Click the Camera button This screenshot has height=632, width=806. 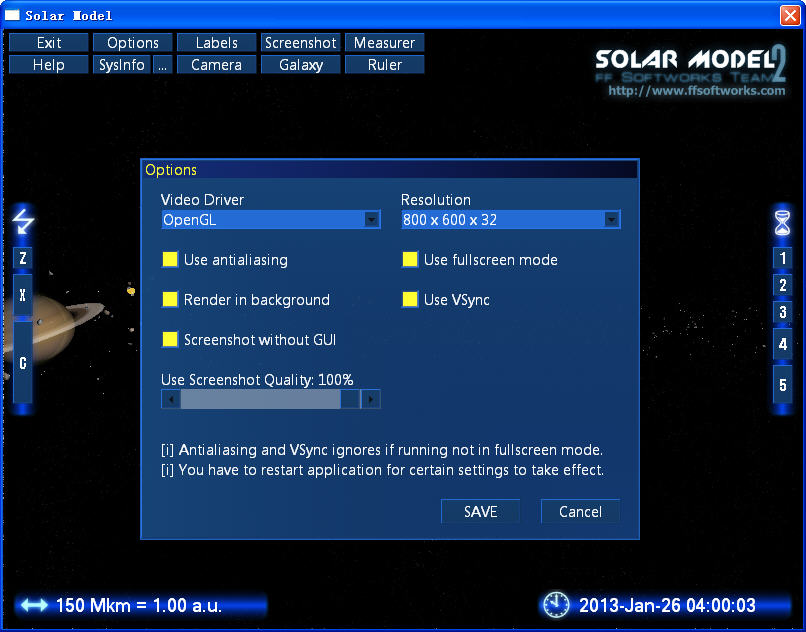coord(216,65)
